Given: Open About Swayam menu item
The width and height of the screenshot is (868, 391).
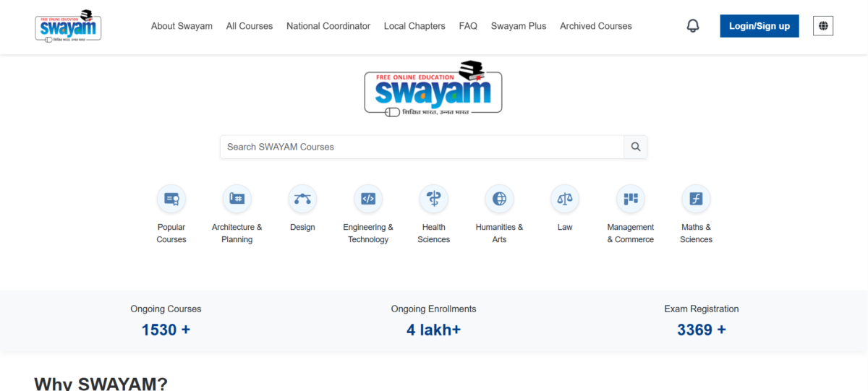Looking at the screenshot, I should coord(182,26).
